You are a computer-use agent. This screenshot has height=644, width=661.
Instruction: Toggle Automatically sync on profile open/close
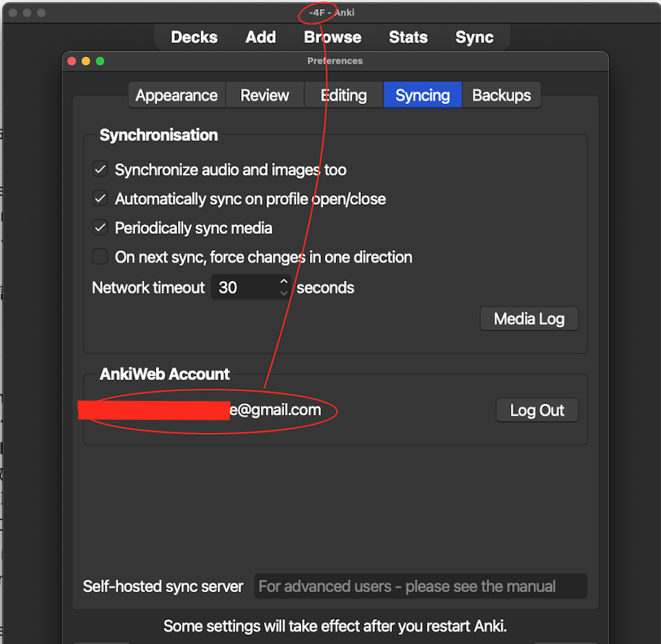pos(100,198)
